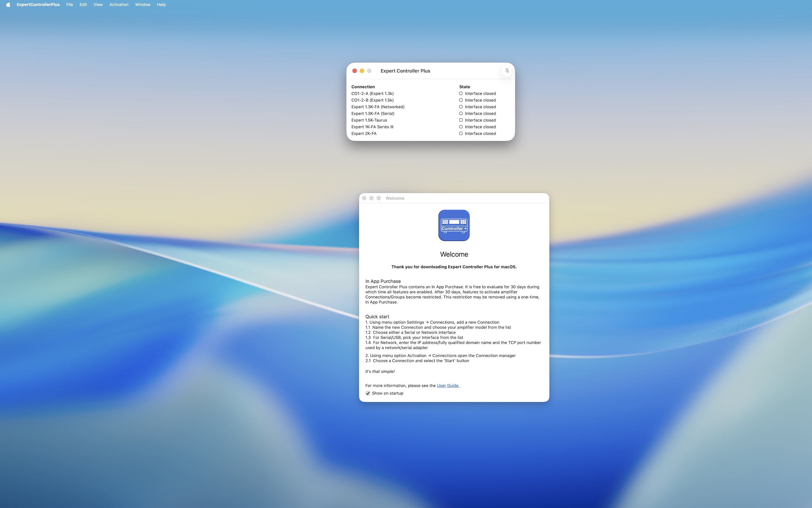Click the In App Purchase heading
812x508 pixels.
[x=383, y=281]
